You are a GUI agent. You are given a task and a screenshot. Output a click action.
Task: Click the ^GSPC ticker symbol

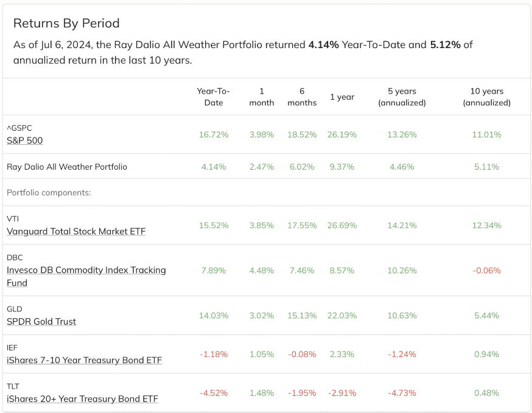click(19, 128)
